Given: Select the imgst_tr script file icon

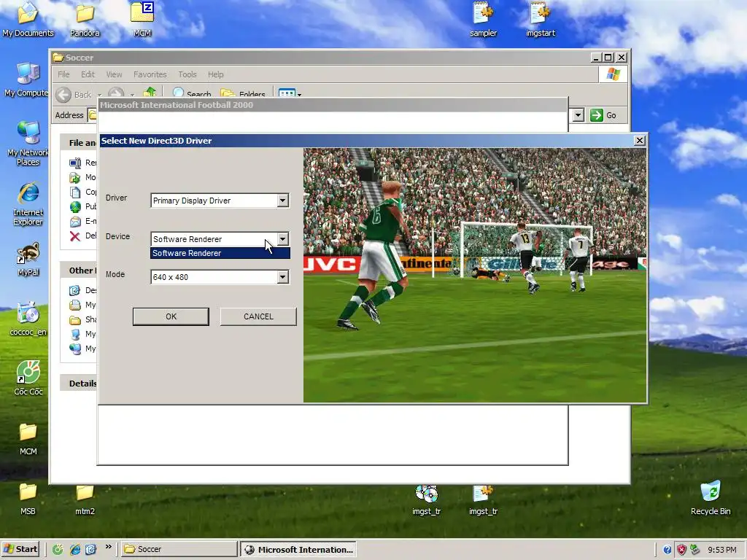Looking at the screenshot, I should pos(483,500).
